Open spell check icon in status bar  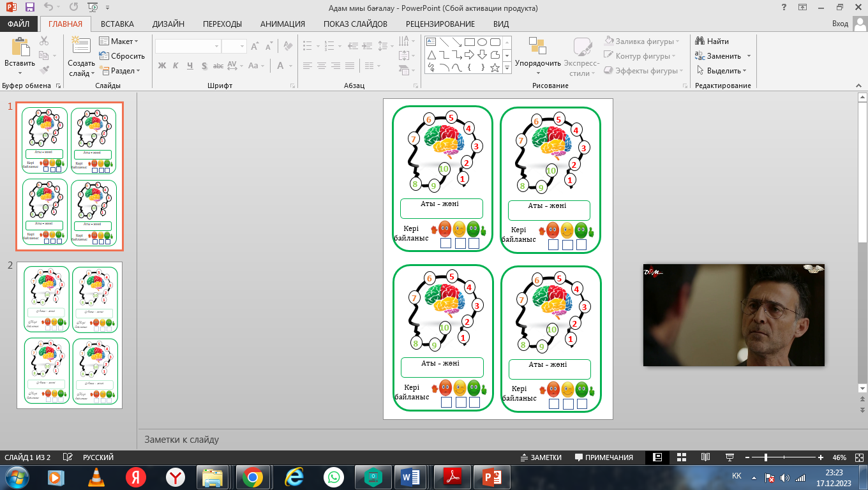click(67, 457)
